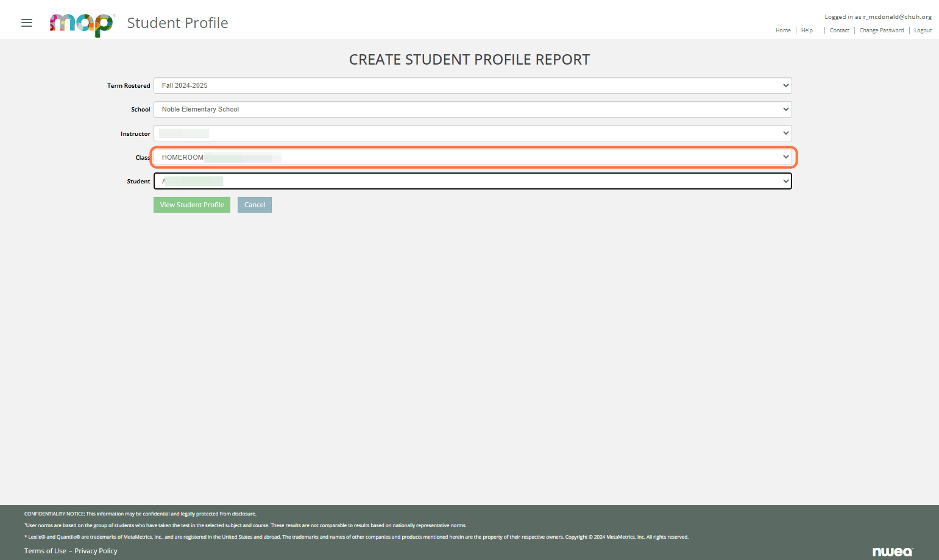The image size is (939, 560).
Task: Click the Term Rostered label
Action: (x=129, y=86)
